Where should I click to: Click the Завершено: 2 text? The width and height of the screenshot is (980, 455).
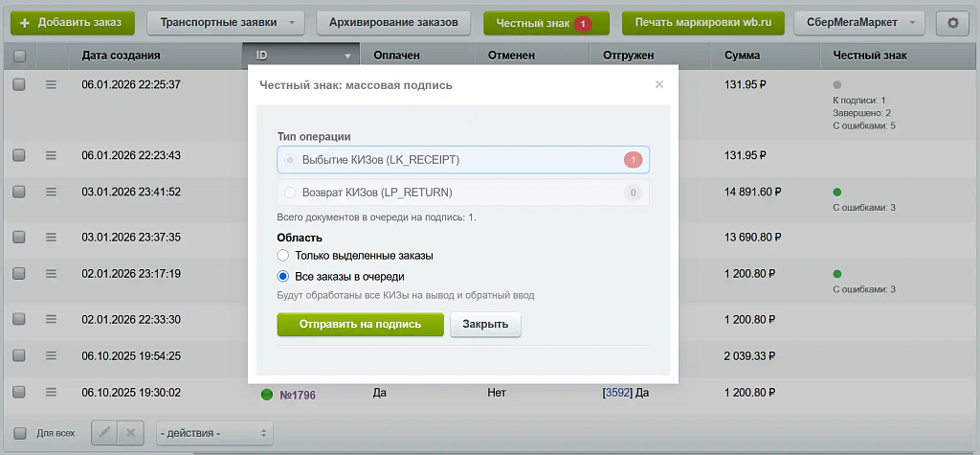click(862, 113)
